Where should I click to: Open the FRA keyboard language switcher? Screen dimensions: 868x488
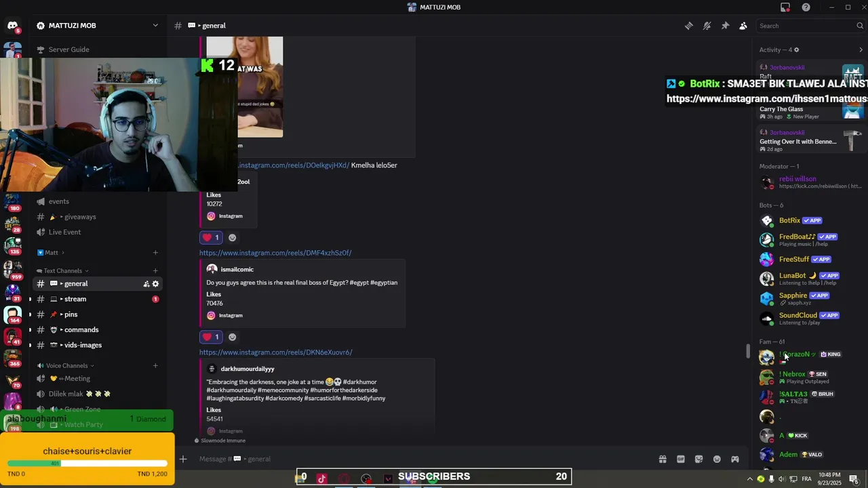coord(807,479)
